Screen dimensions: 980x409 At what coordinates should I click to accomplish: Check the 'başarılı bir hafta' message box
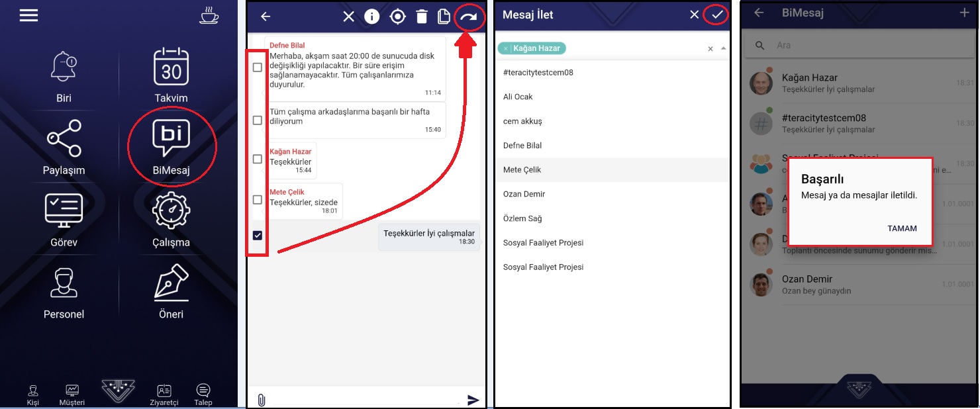[258, 120]
